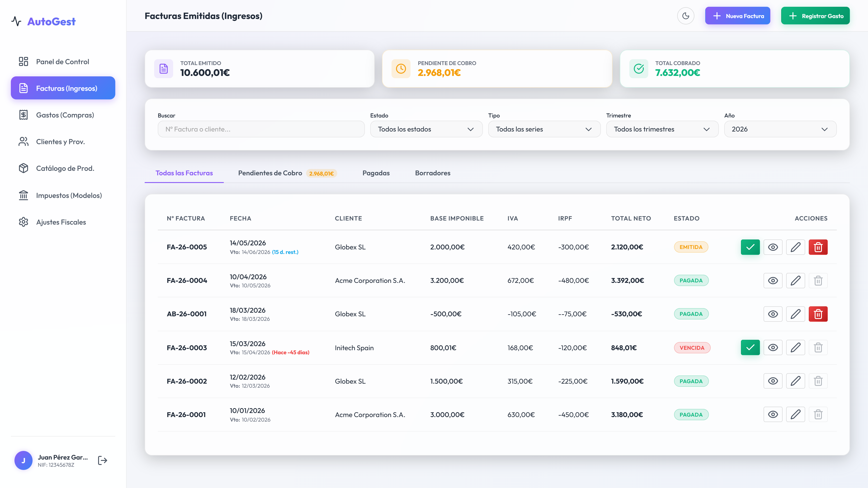Switch to Pendientes de Cobro tab
The image size is (868, 488).
pos(288,173)
